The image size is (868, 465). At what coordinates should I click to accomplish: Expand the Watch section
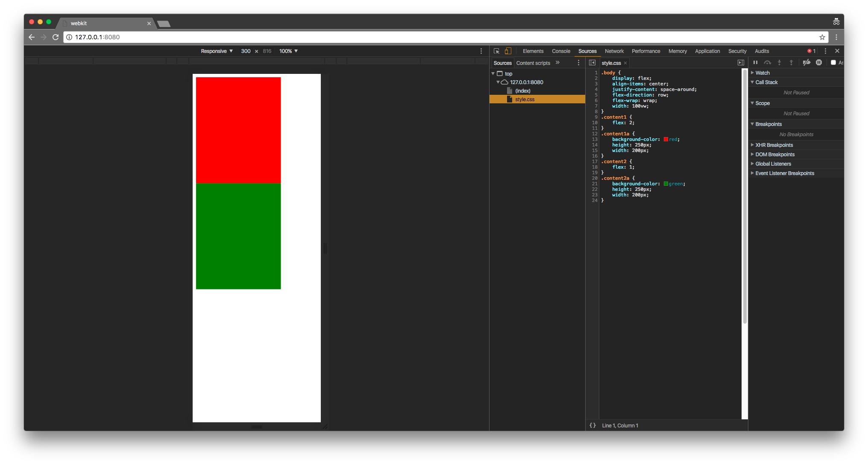tap(762, 73)
